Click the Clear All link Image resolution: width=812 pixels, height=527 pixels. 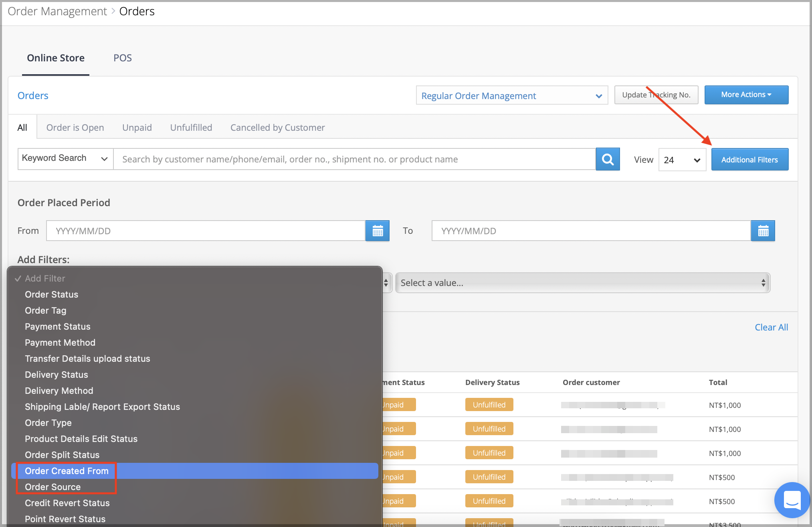coord(771,327)
